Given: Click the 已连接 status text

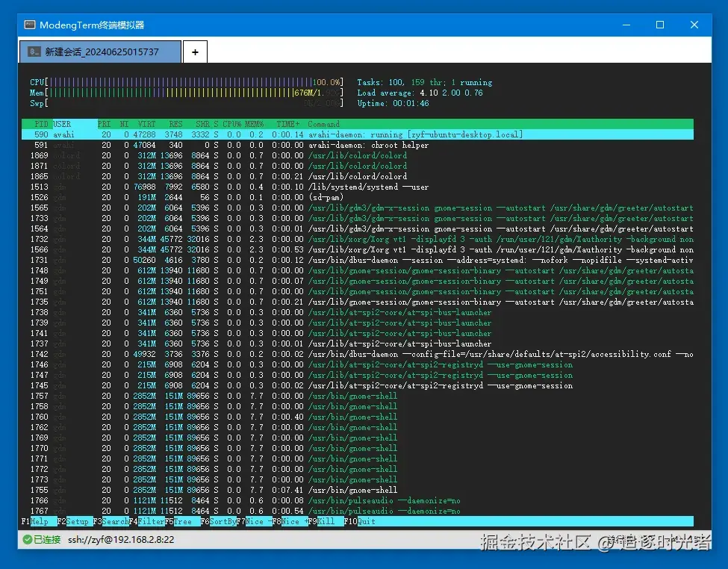Looking at the screenshot, I should click(x=47, y=539).
